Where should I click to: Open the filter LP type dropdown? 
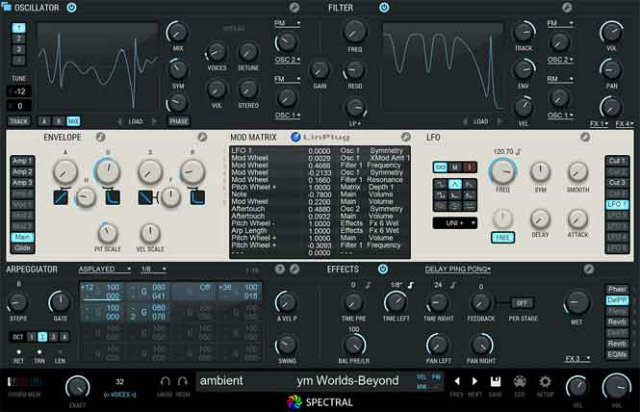[x=355, y=123]
